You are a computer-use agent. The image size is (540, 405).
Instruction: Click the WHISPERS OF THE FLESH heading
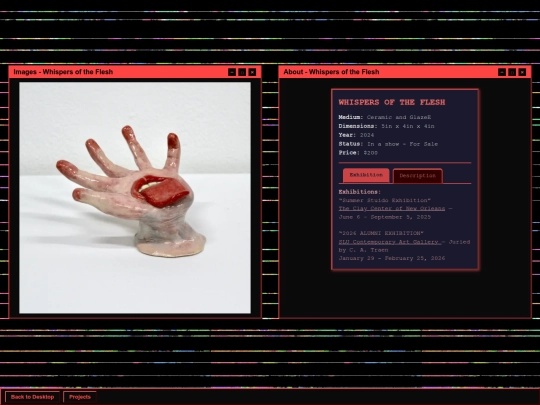tap(392, 102)
